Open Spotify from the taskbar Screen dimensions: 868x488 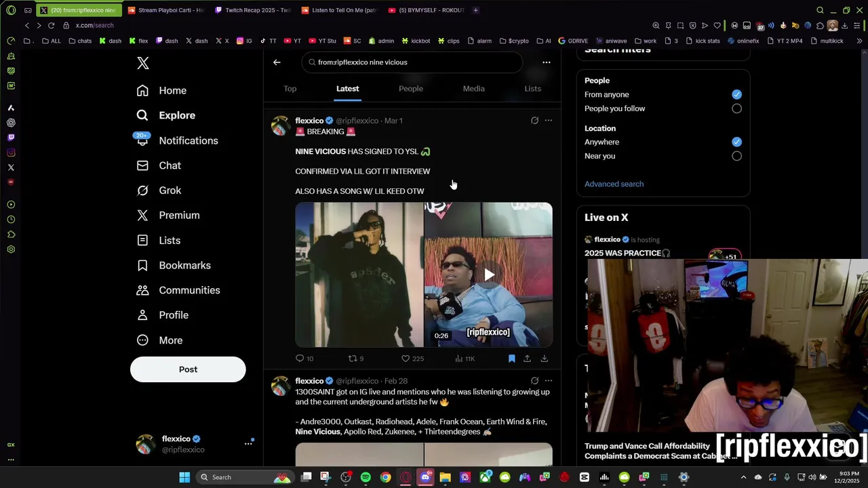point(366,477)
